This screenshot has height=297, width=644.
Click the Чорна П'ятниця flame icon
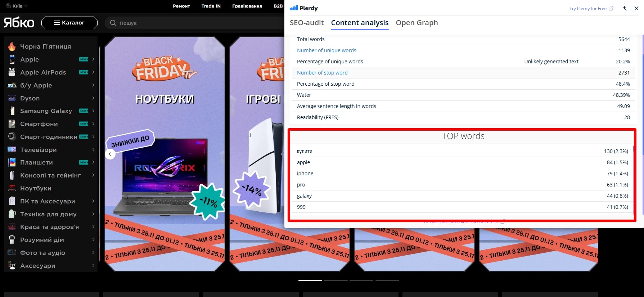coord(12,46)
